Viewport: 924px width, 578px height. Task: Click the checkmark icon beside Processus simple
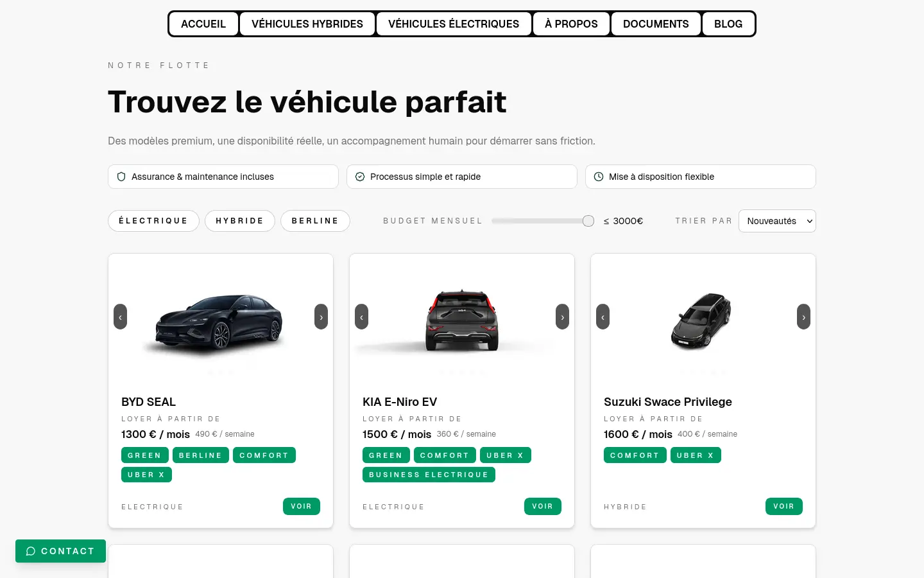360,176
